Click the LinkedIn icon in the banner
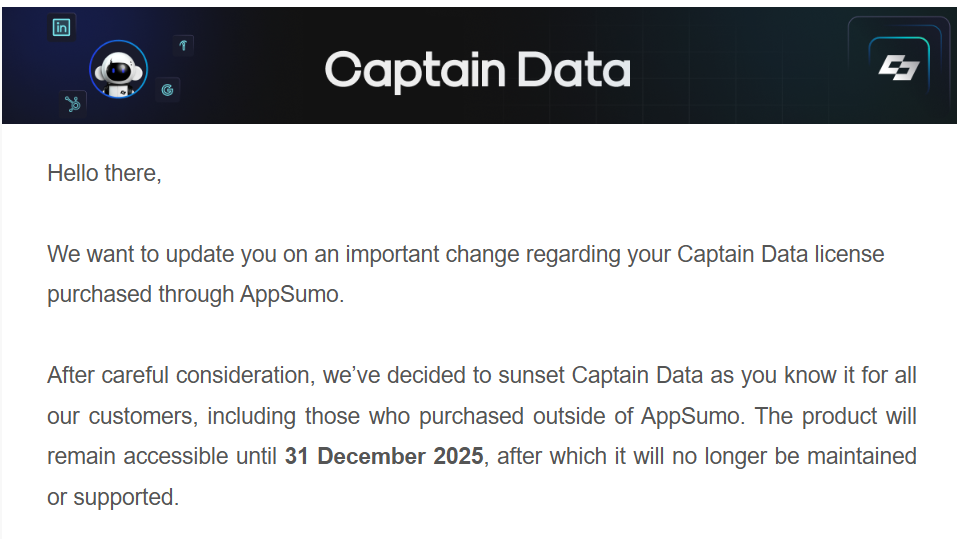The height and width of the screenshot is (539, 957). (x=62, y=28)
